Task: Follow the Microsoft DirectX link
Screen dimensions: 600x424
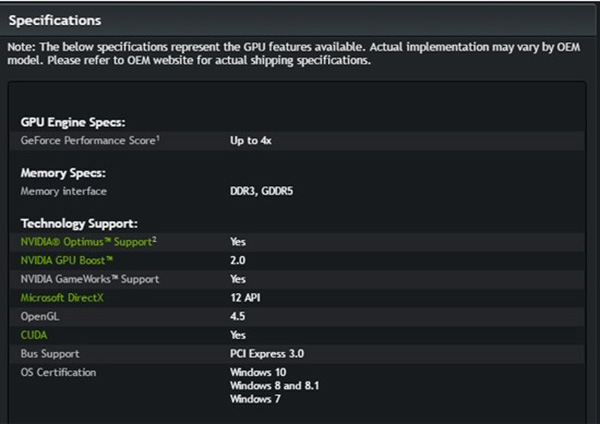Action: (60, 298)
